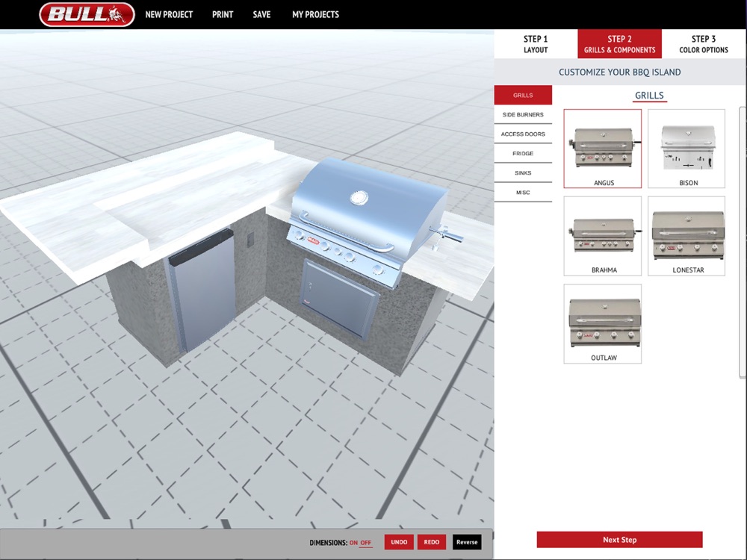Viewport: 747px width, 560px height.
Task: Open the Sinks category
Action: (x=523, y=173)
